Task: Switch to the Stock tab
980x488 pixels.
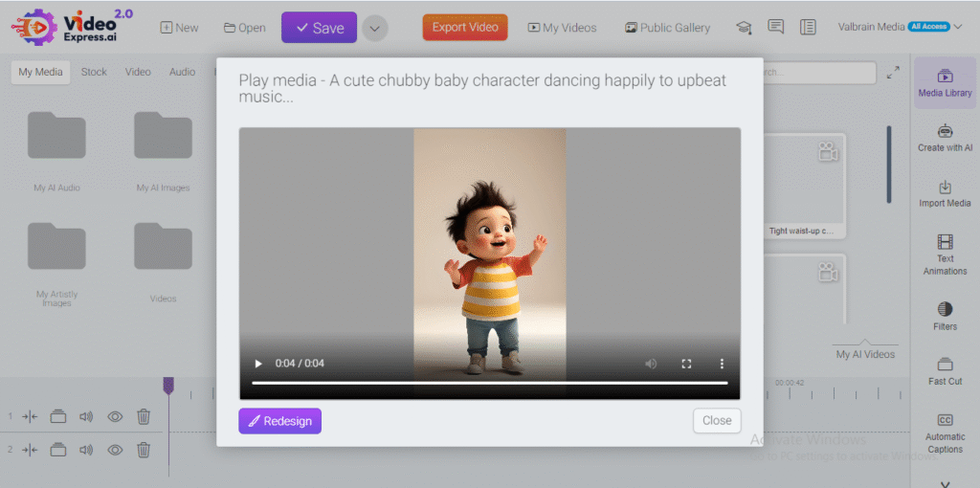Action: [x=94, y=72]
